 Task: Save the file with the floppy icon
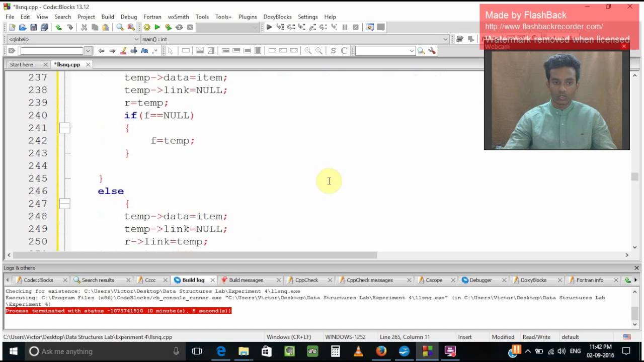33,27
